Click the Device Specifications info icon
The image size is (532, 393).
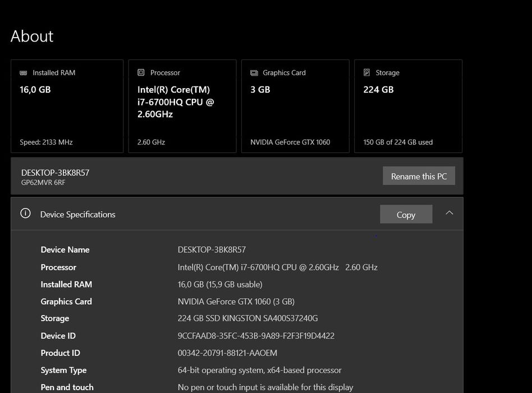[x=25, y=213]
